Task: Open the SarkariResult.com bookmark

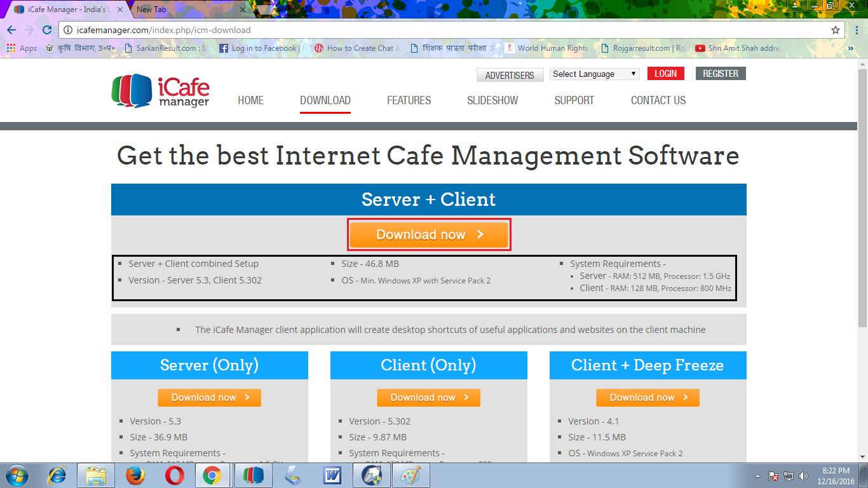Action: 166,48
